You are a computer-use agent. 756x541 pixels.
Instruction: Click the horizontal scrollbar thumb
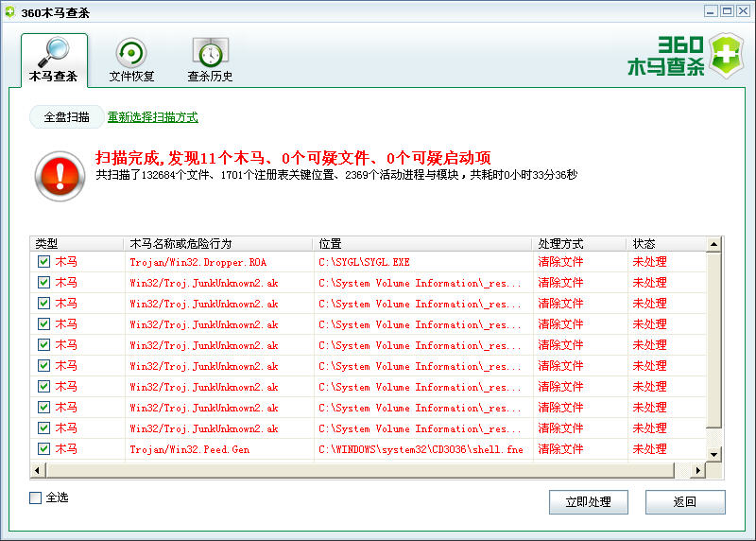(360, 470)
